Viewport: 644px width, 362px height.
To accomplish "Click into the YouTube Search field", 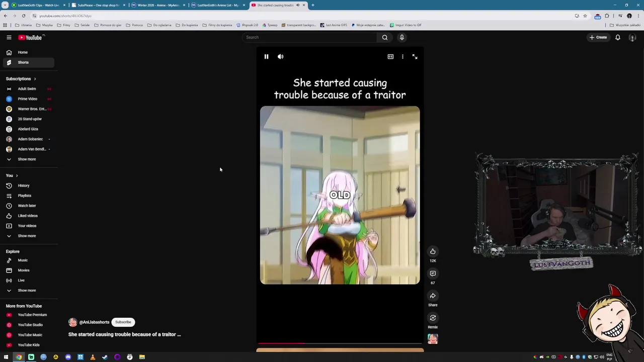I will pyautogui.click(x=309, y=37).
